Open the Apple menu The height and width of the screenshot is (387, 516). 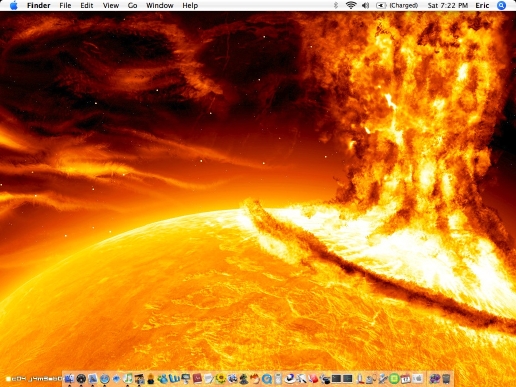14,5
